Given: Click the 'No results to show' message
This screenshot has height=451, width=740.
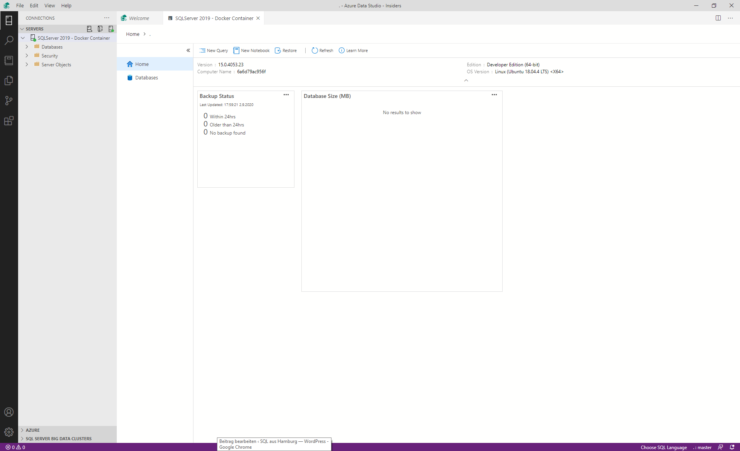Looking at the screenshot, I should pyautogui.click(x=402, y=113).
